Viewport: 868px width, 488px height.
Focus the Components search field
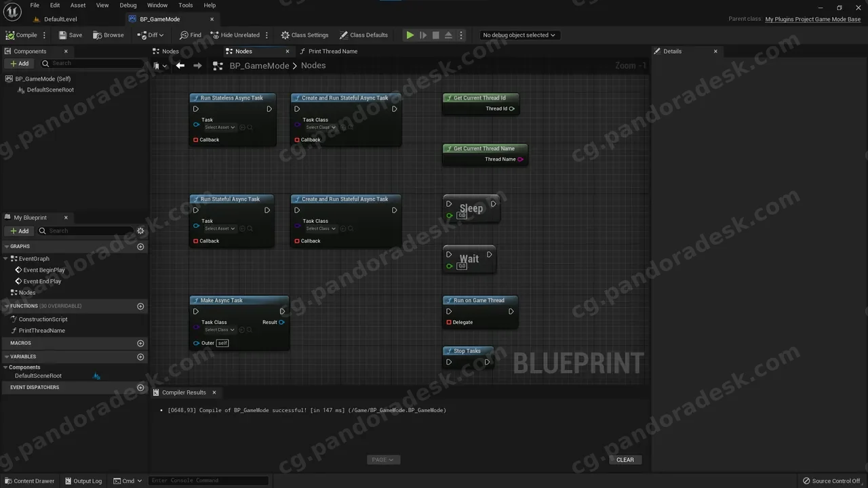coord(92,64)
